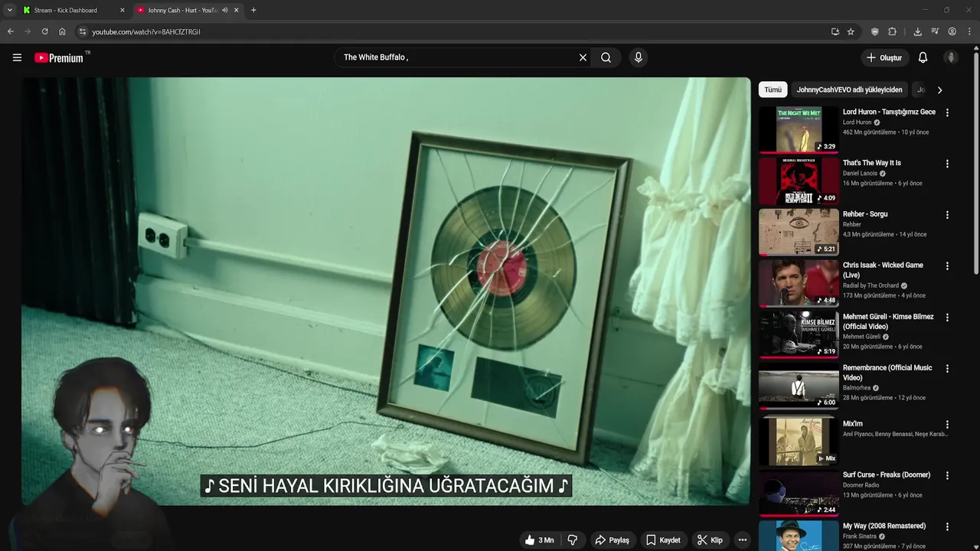Viewport: 980px width, 551px height.
Task: Open title "Lord Huron - Tanıştığımız Gece"
Action: point(889,112)
